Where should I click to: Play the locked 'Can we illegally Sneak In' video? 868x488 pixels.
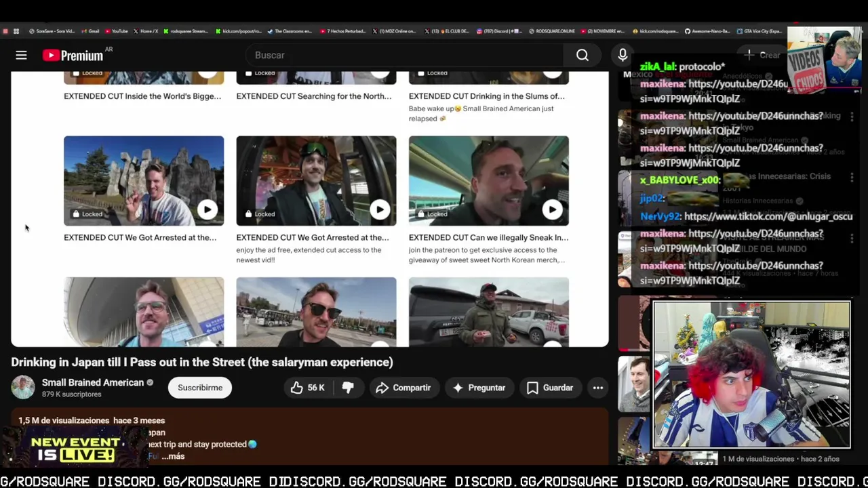tap(552, 209)
